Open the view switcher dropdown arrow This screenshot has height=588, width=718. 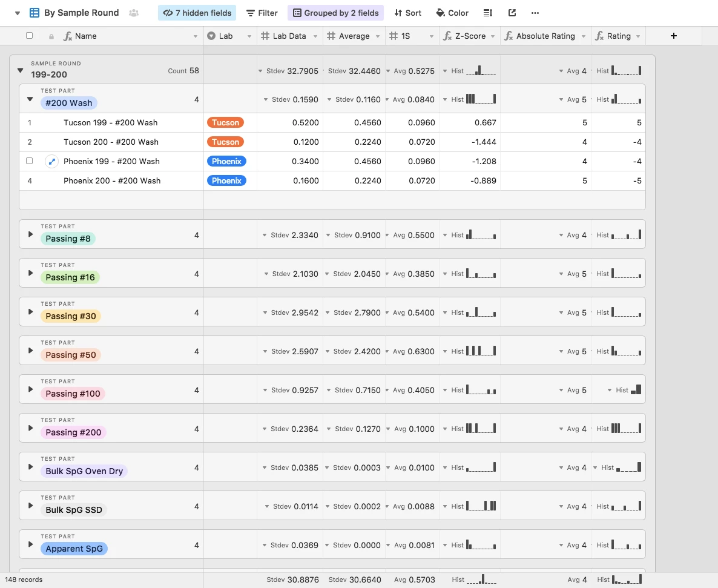tap(18, 13)
